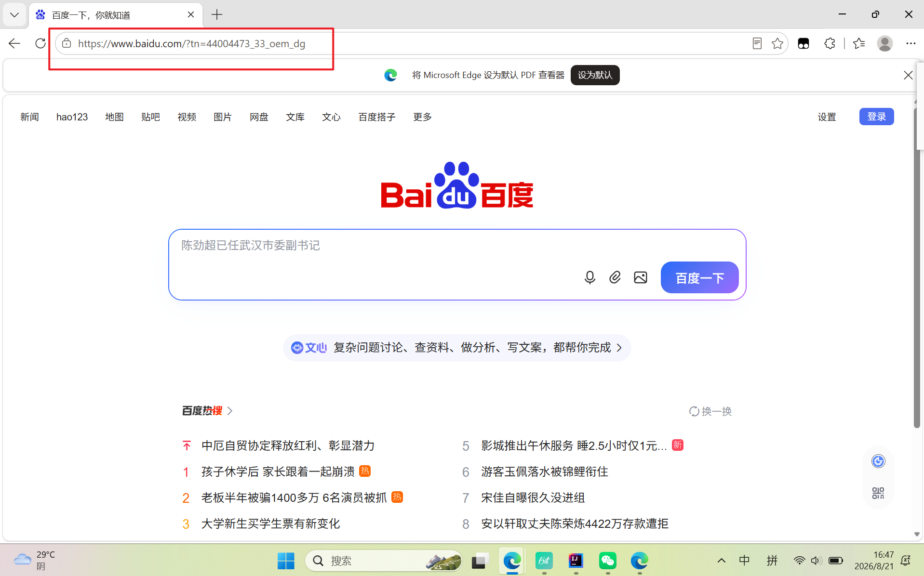Show the QR code floating icon
The height and width of the screenshot is (576, 924).
878,493
